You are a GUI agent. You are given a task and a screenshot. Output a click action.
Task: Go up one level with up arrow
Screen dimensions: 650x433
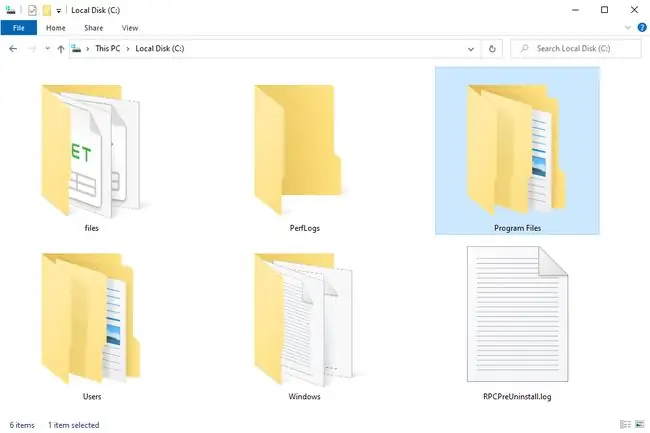click(61, 49)
